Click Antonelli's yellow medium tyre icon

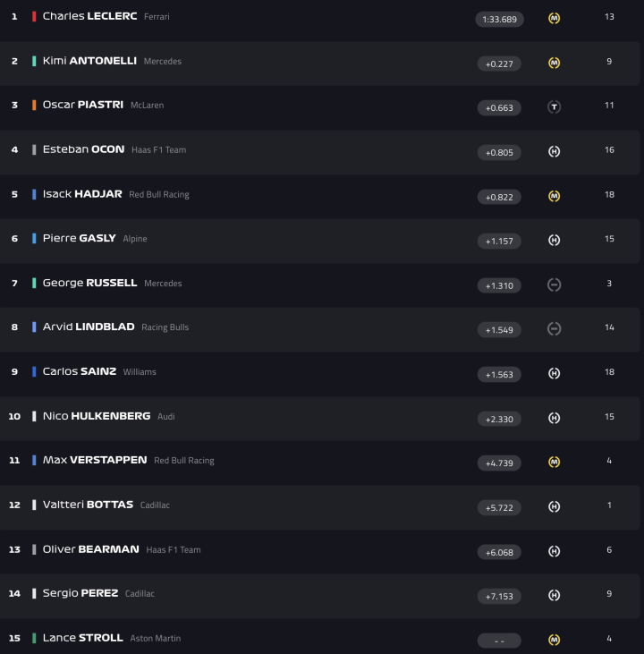coord(554,63)
